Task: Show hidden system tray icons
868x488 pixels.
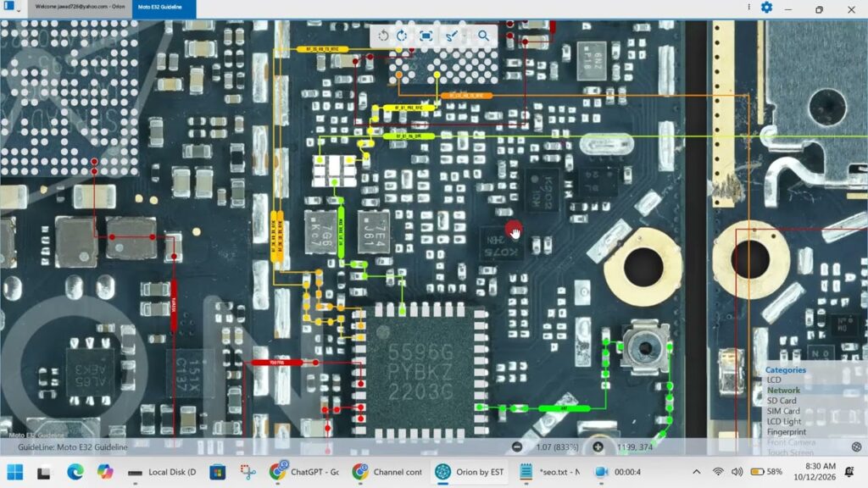Action: (697, 472)
